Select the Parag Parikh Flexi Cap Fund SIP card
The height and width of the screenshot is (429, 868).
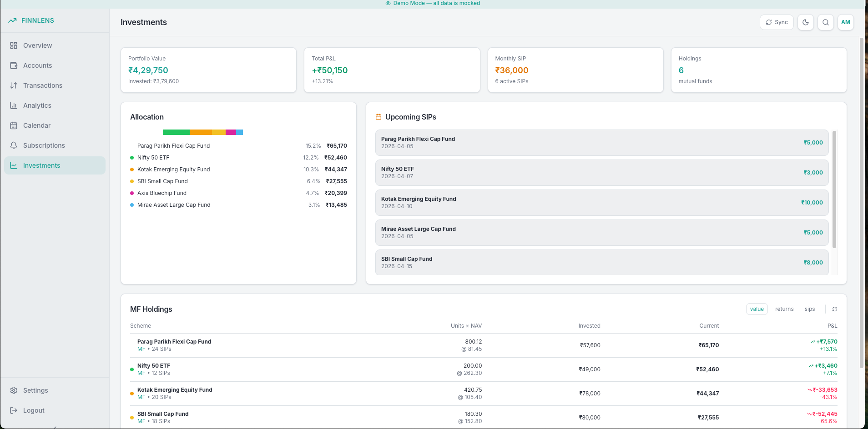point(602,143)
